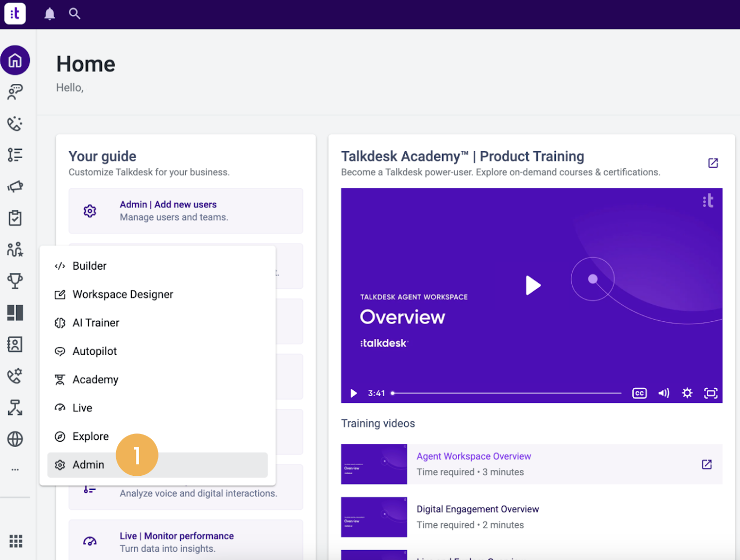The height and width of the screenshot is (560, 740).
Task: Choose Admin from the menu
Action: click(x=157, y=465)
